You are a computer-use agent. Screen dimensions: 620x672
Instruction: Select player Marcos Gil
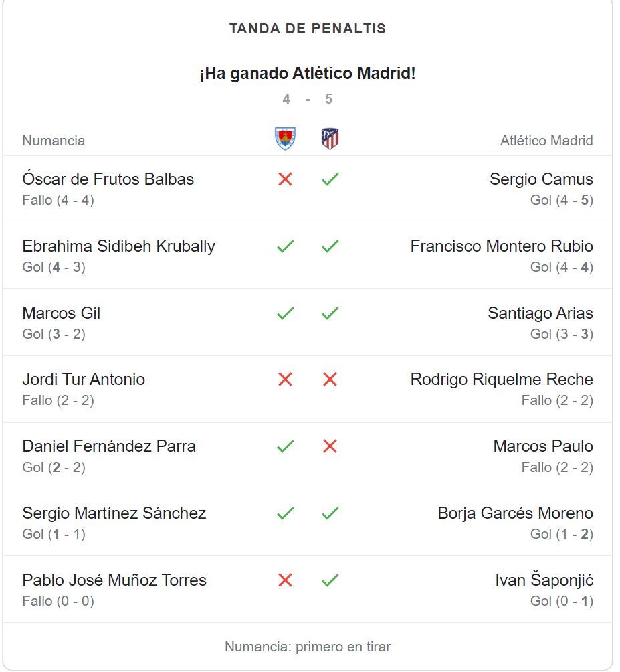[62, 313]
